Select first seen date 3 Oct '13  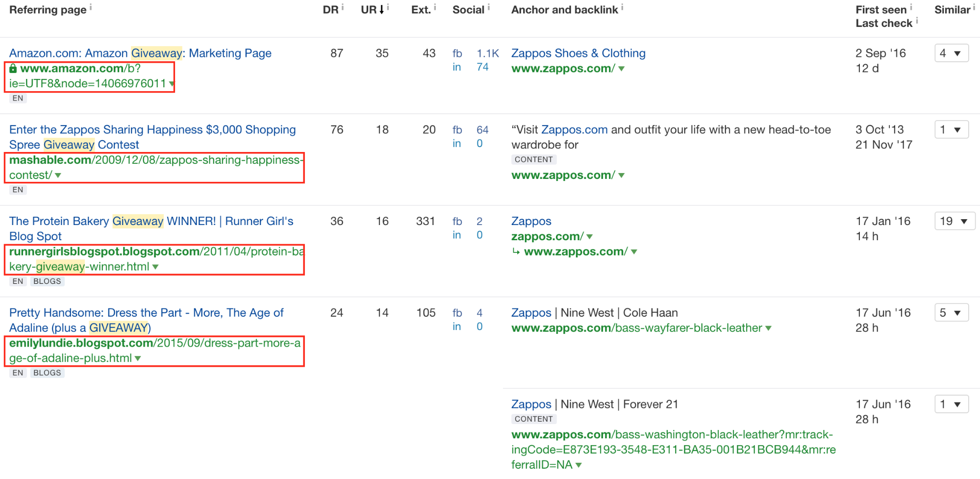pos(879,129)
